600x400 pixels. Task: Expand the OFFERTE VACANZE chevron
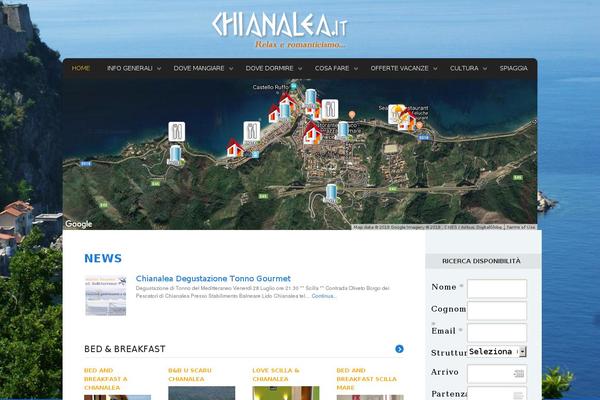pos(435,69)
